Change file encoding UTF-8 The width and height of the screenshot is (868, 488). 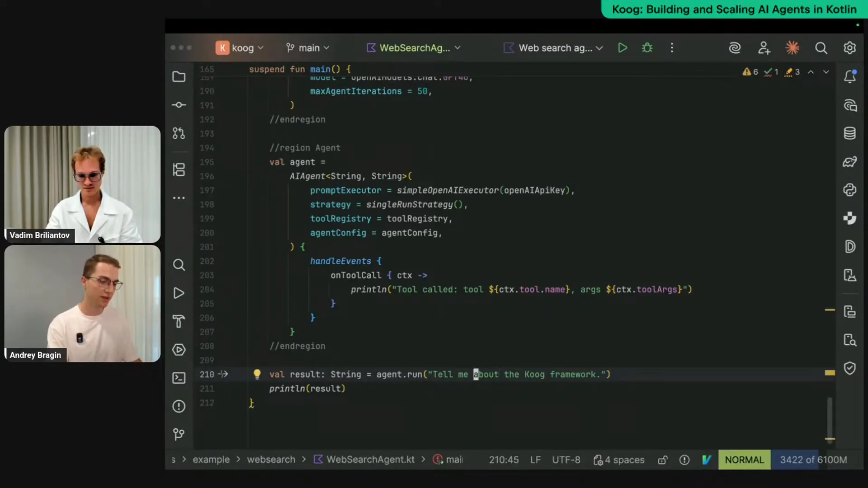(566, 460)
